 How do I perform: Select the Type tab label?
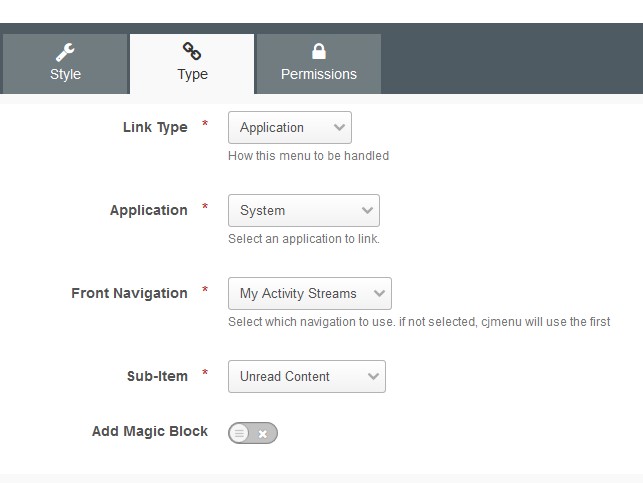(192, 74)
